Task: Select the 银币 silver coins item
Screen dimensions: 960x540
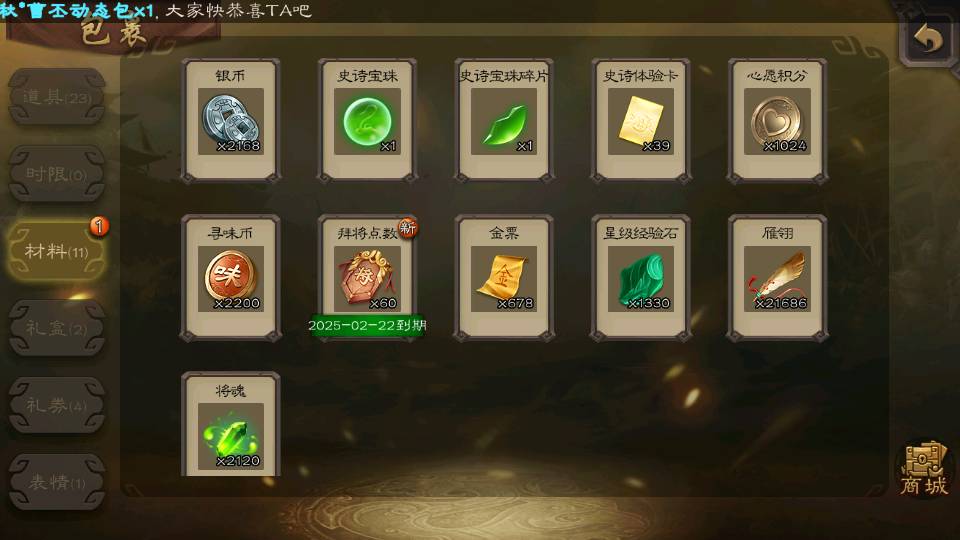Action: click(x=231, y=121)
